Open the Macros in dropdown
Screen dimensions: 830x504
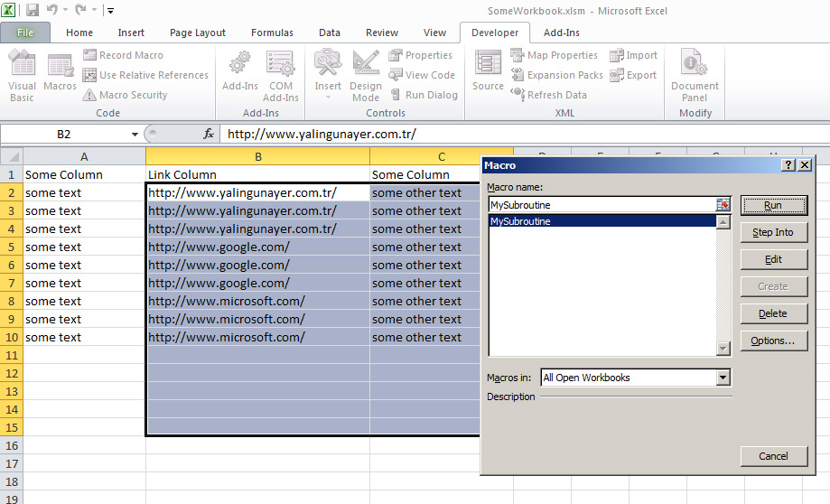723,378
